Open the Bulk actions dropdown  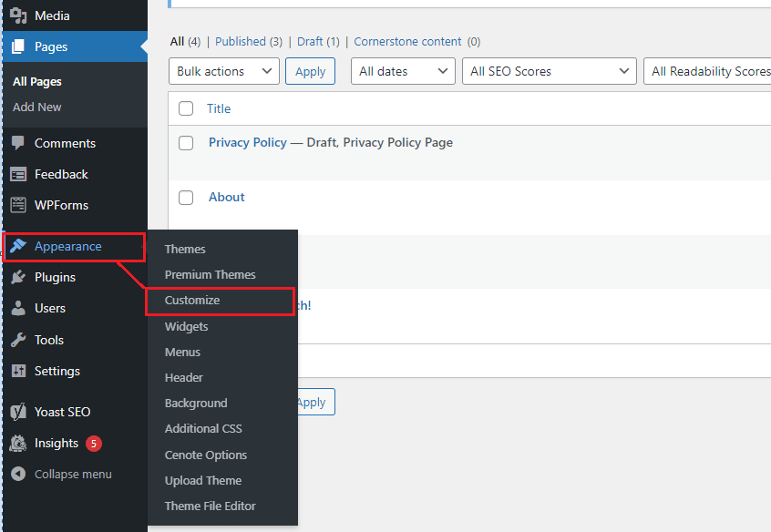click(x=223, y=71)
